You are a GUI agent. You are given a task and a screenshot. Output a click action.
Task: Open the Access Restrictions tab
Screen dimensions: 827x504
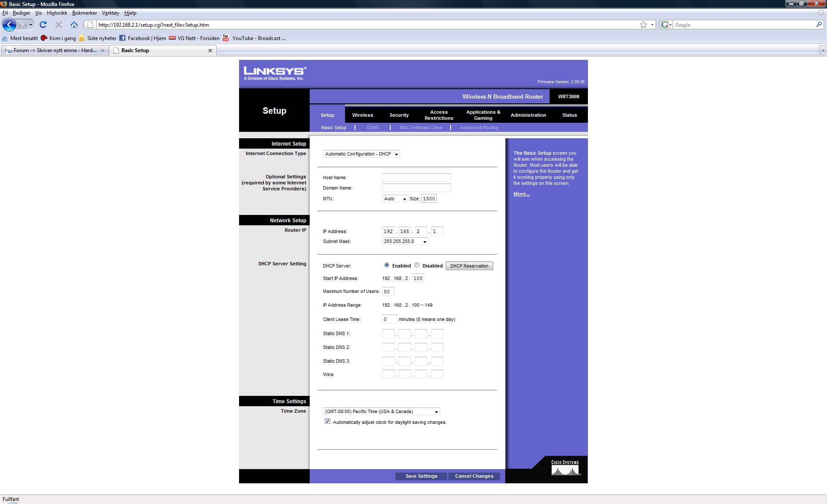[x=439, y=115]
